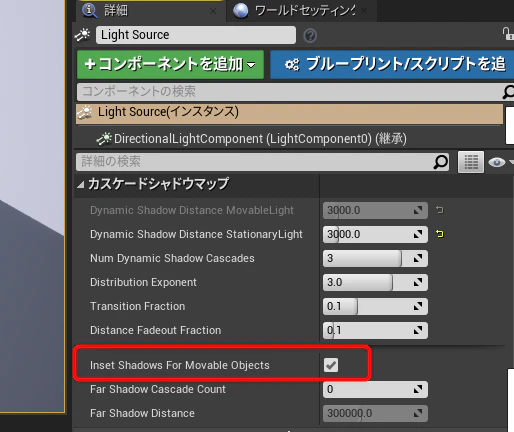Screen dimensions: 514x432
Task: Reset Dynamic Shadow Distance MovableLight to default
Action: 440,210
